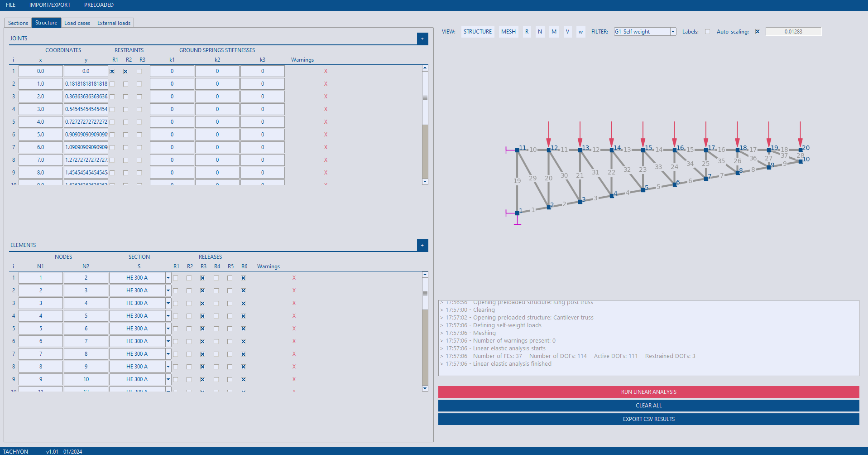Click the add joint plus button
This screenshot has width=868, height=455.
422,39
